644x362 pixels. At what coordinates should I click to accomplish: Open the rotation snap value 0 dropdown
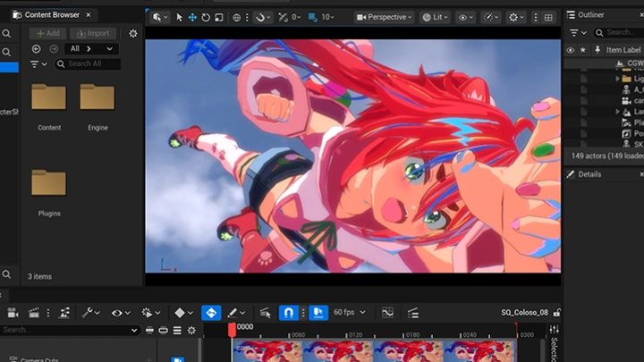click(296, 17)
